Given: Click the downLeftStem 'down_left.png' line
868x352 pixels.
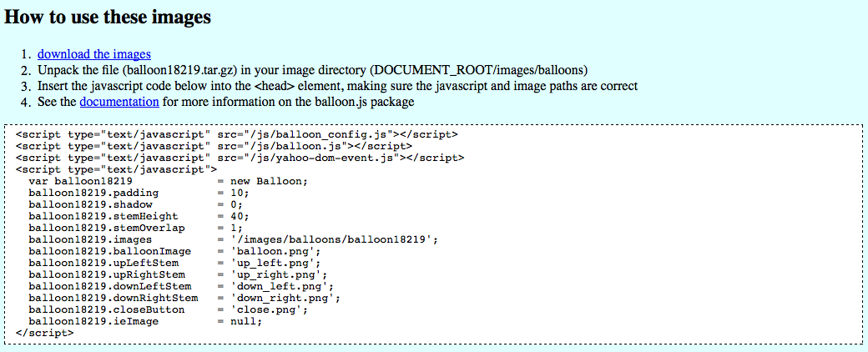Looking at the screenshot, I should point(182,286).
